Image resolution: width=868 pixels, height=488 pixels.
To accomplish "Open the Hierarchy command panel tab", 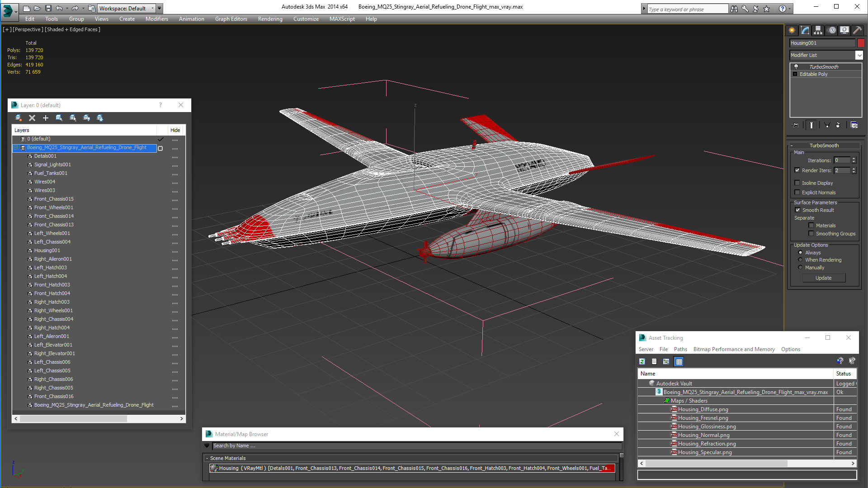I will pos(818,30).
